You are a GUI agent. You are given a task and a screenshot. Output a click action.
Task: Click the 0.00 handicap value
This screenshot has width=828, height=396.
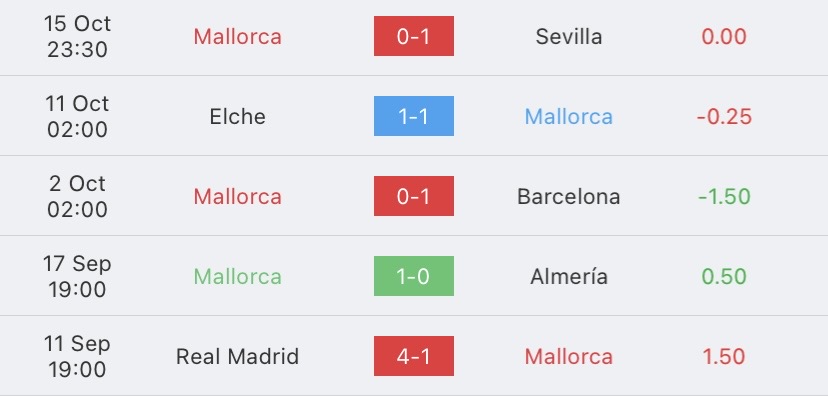click(724, 36)
